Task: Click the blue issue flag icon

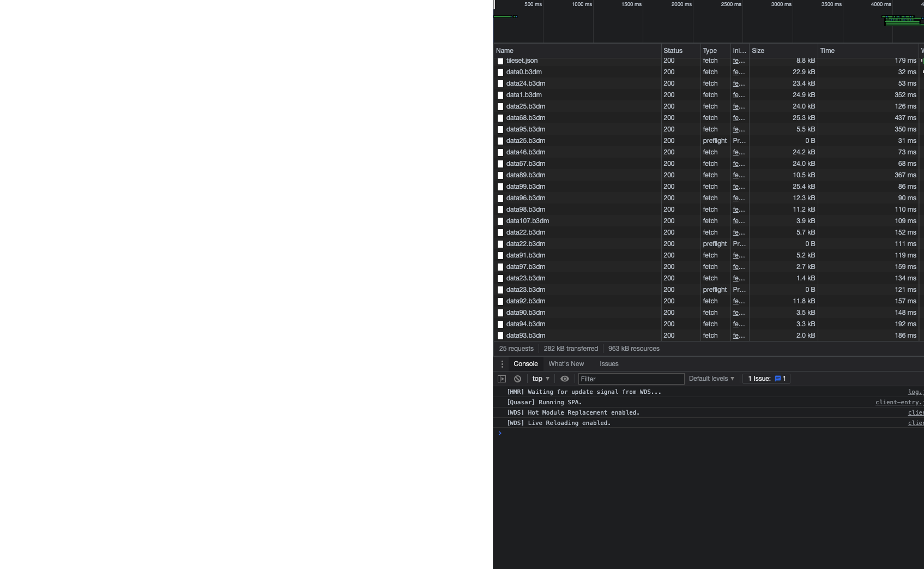Action: (778, 378)
